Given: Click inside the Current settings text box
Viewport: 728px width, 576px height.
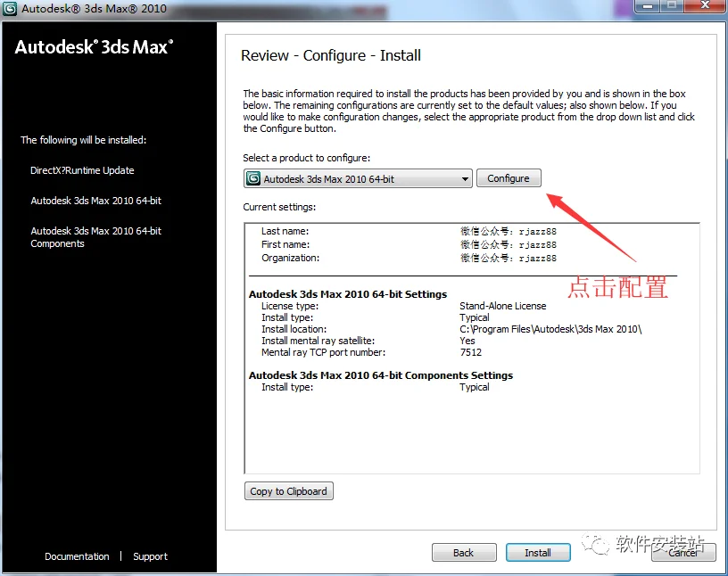Looking at the screenshot, I should coord(472,348).
